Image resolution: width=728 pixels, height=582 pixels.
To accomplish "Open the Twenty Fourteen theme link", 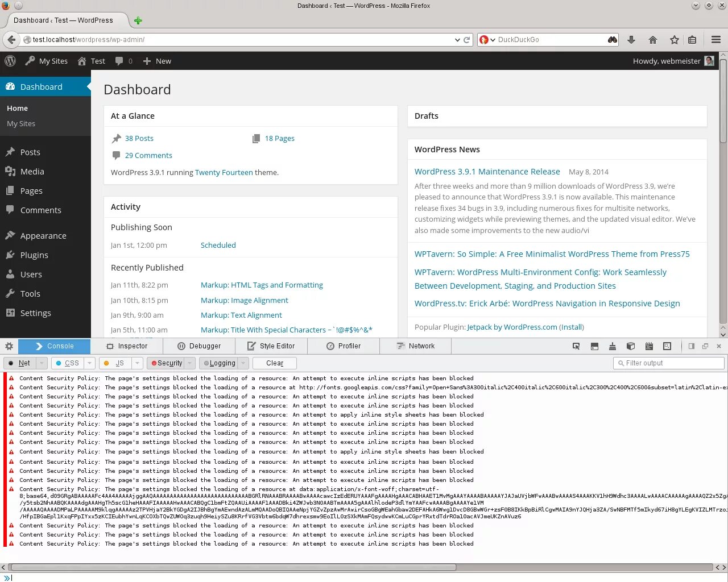I will pos(224,172).
